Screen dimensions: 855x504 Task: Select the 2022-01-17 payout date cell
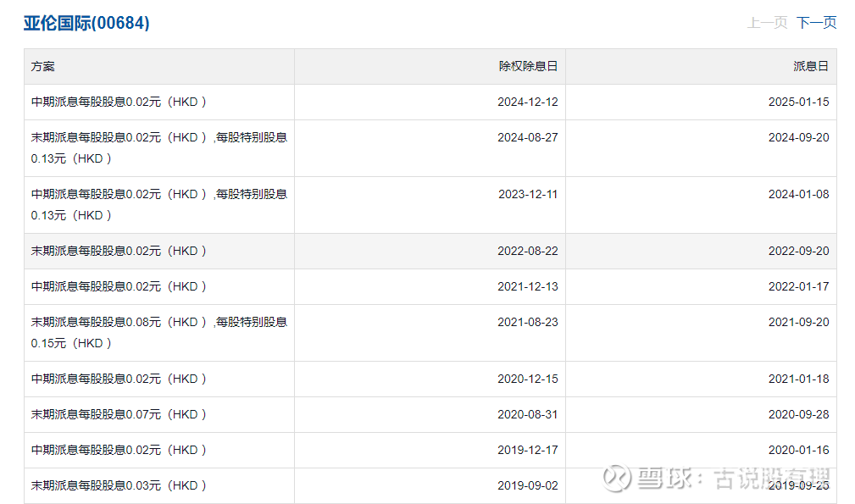pos(798,286)
